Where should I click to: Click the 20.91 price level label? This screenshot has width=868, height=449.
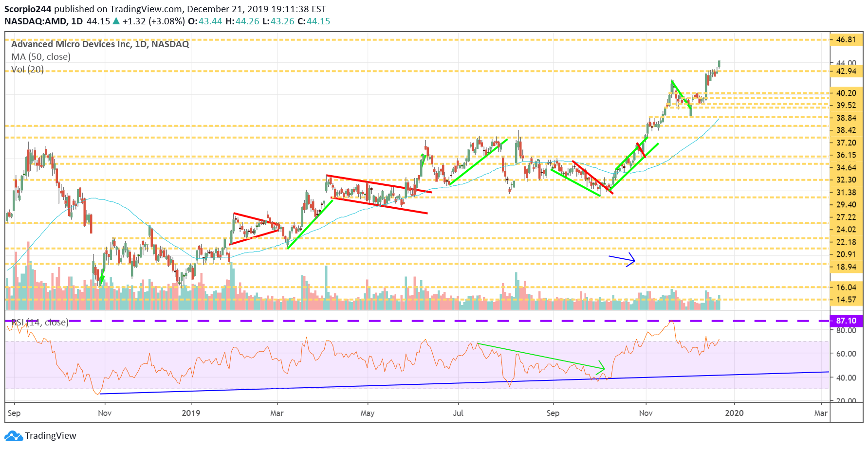point(846,254)
